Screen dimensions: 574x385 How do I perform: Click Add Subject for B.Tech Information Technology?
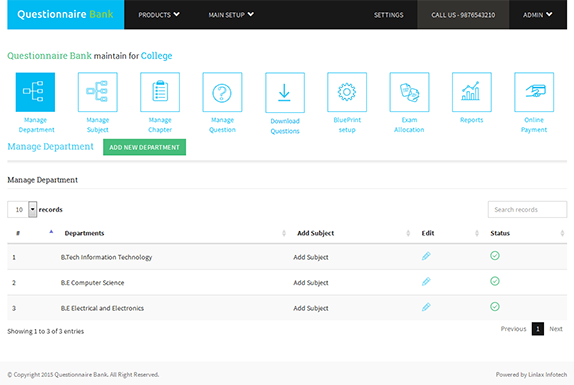click(310, 257)
